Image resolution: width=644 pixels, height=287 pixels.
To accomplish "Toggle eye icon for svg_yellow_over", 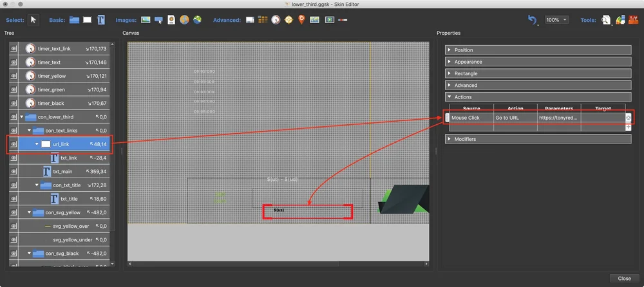I will [x=14, y=226].
